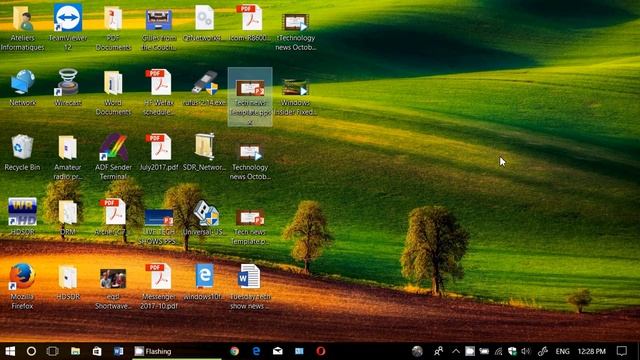Open the Windows Start menu

pyautogui.click(x=10, y=351)
